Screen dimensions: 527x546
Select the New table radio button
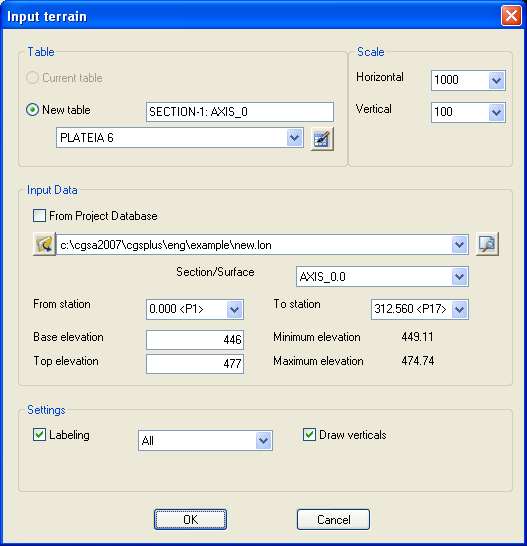(32, 110)
